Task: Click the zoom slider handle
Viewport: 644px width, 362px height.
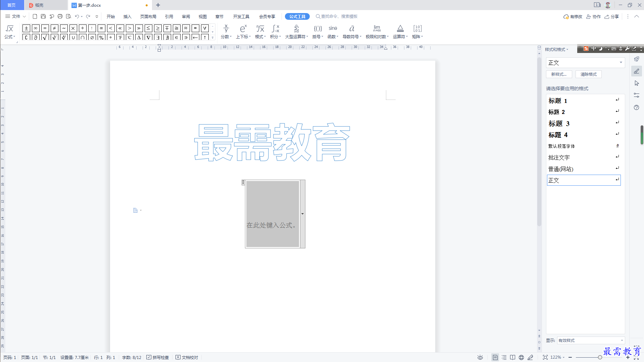Action: coord(600,357)
